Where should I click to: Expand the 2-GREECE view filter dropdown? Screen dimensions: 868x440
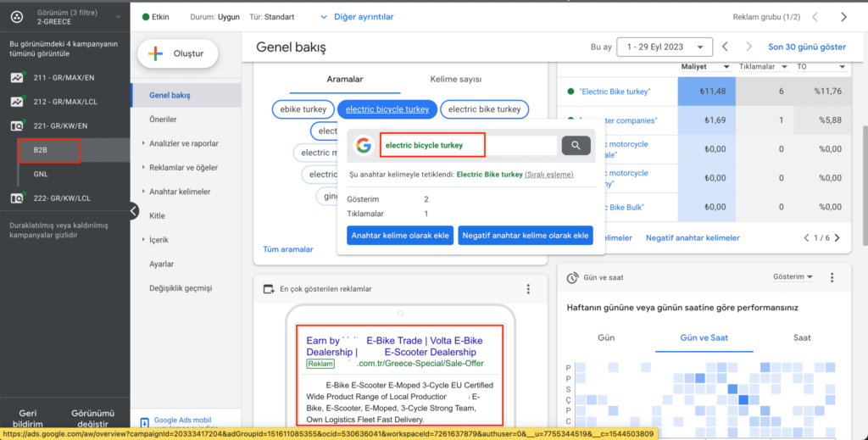pyautogui.click(x=118, y=17)
